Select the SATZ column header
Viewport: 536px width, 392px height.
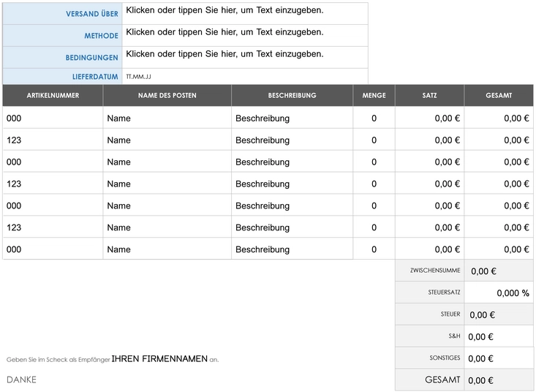coord(429,95)
